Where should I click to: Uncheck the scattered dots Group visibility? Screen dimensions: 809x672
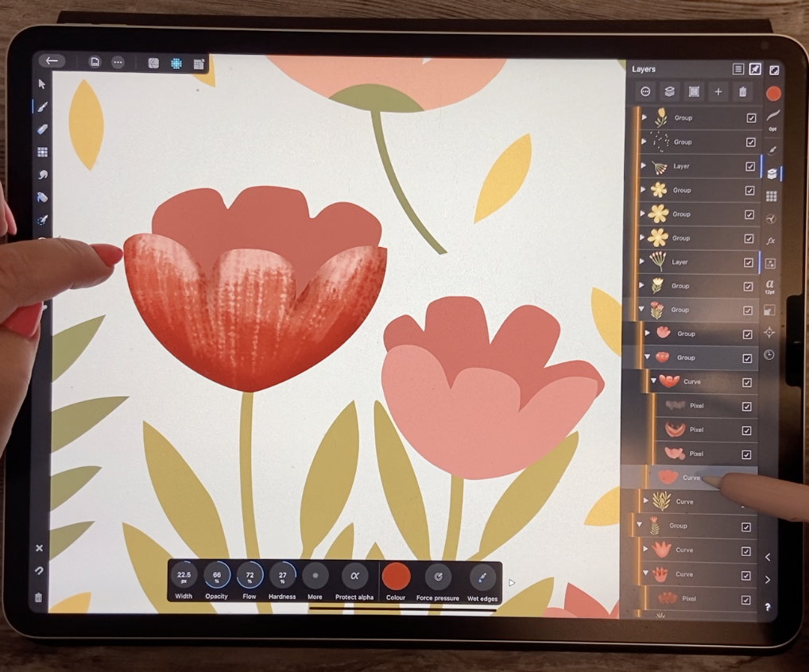pyautogui.click(x=751, y=142)
